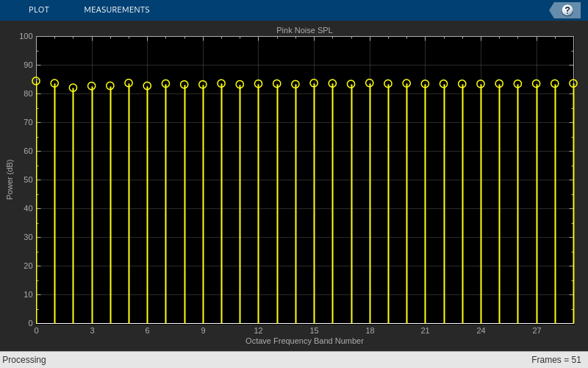Select the 'Octave Frequency Band Number' axis label
Screen dimensions: 588x368
click(x=304, y=341)
